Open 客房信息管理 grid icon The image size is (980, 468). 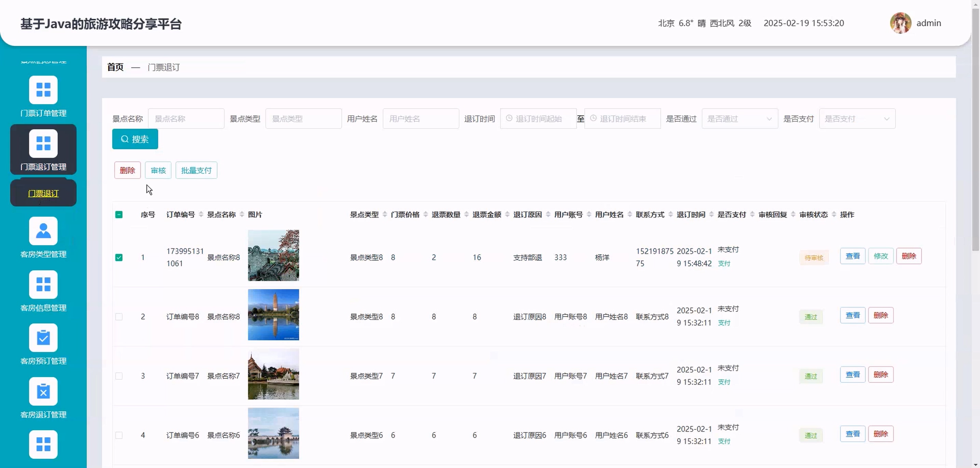coord(43,284)
